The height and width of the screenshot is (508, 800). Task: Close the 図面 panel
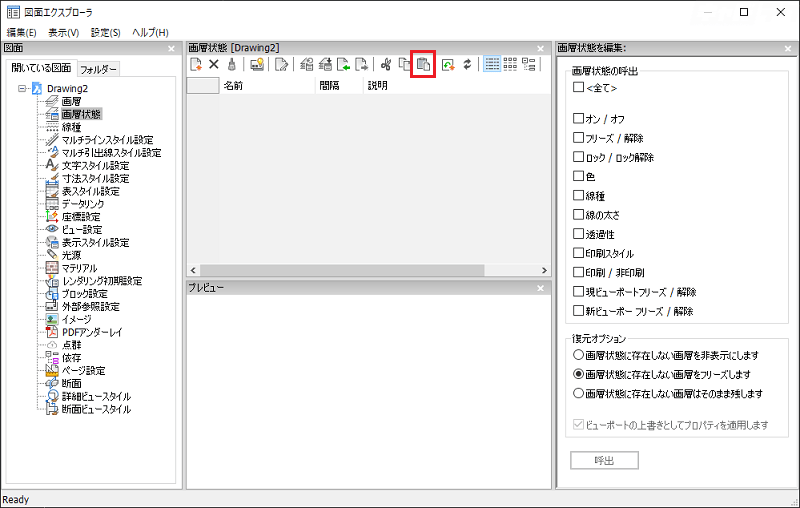click(x=171, y=48)
